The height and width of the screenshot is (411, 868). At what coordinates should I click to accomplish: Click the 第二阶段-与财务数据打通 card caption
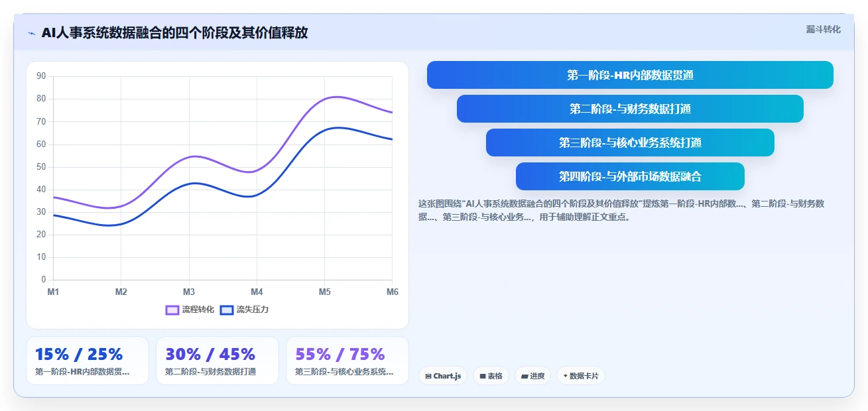coord(211,372)
